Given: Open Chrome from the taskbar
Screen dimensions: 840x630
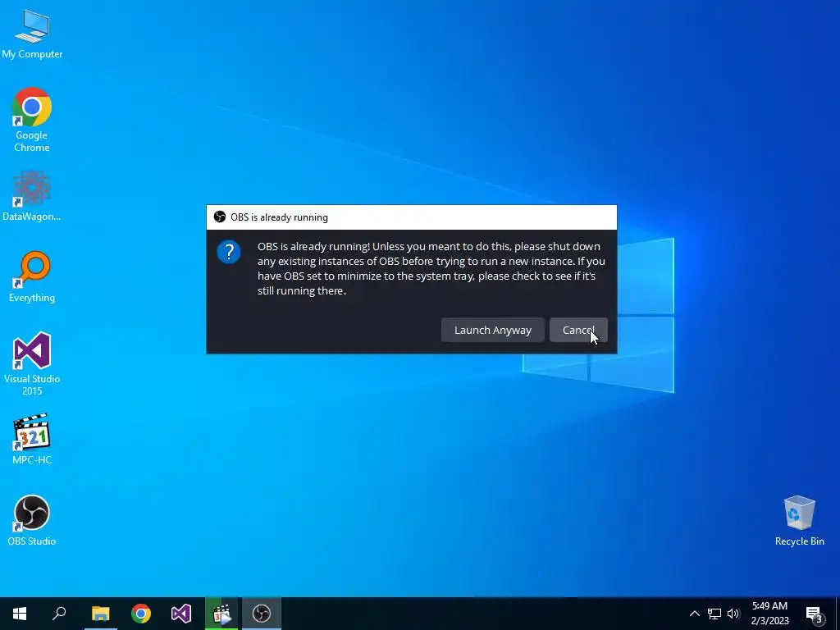Looking at the screenshot, I should tap(141, 614).
